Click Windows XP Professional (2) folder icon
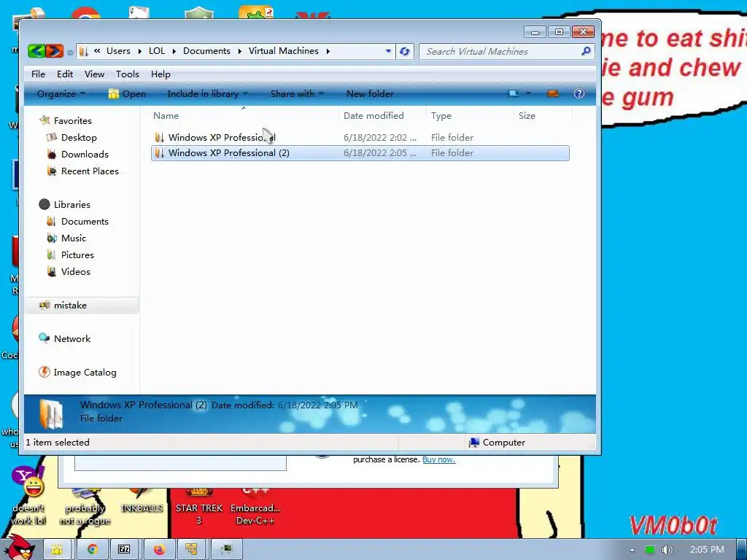 point(159,153)
